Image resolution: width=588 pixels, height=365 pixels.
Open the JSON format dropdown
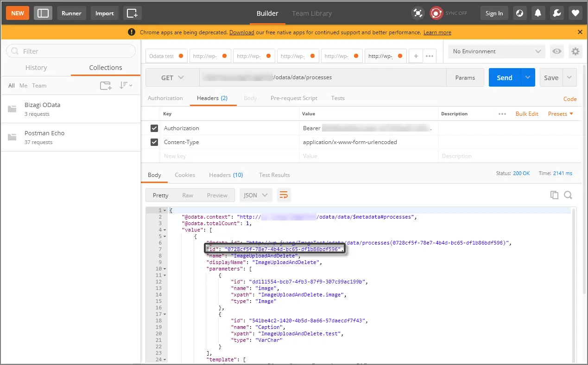pyautogui.click(x=256, y=195)
